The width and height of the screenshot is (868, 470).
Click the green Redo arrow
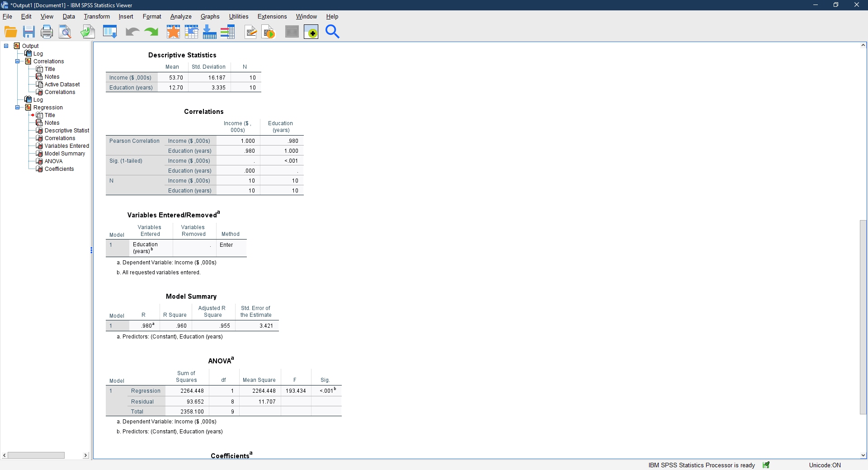tap(151, 32)
